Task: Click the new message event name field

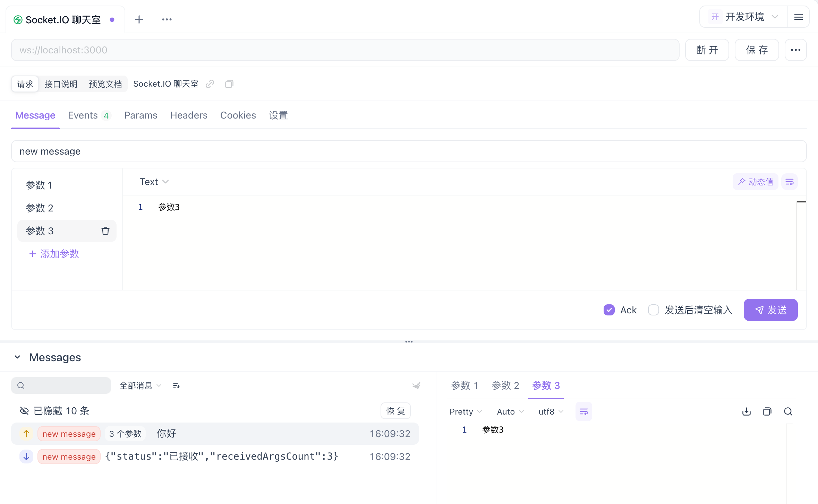Action: pyautogui.click(x=409, y=151)
